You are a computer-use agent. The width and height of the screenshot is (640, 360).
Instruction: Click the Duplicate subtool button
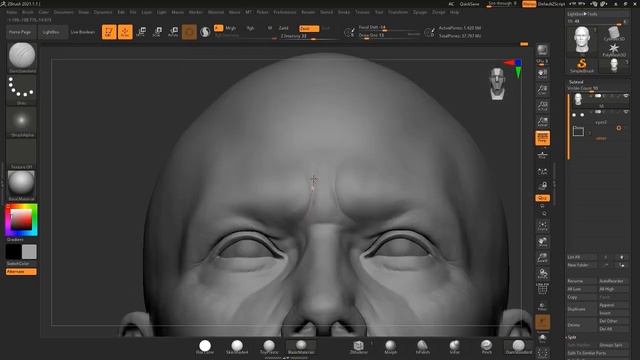point(582,309)
